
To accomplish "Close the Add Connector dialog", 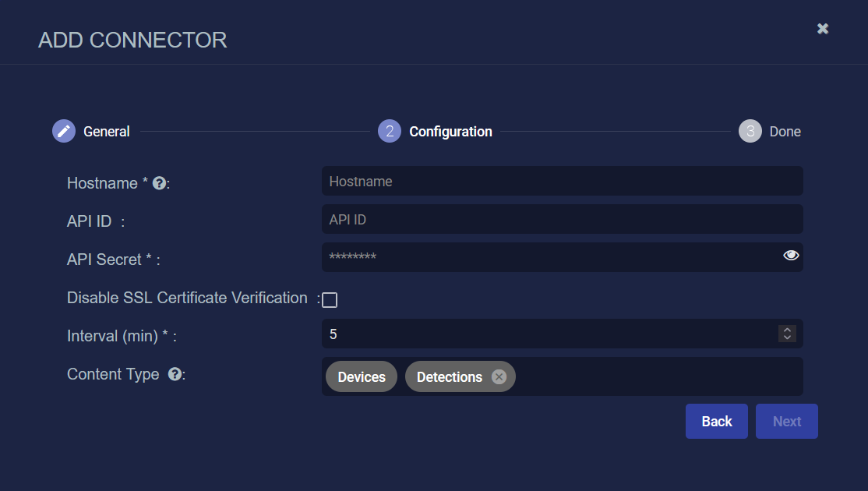I will [x=823, y=29].
